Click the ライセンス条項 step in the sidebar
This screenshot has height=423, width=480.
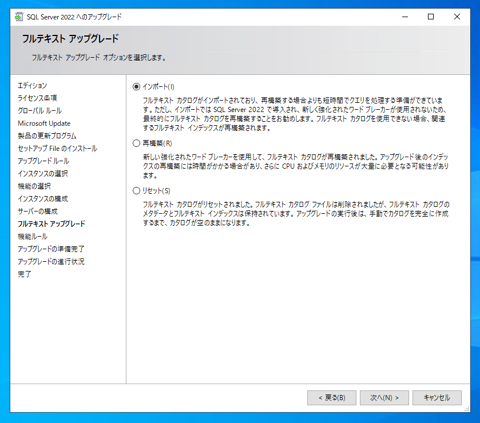tap(37, 98)
